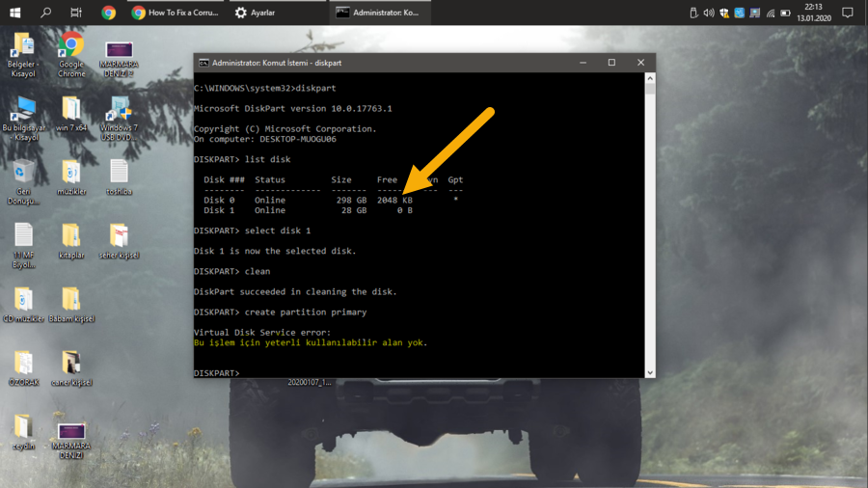Close the Administrator Komut İstemi window
The height and width of the screenshot is (488, 868).
pyautogui.click(x=640, y=63)
